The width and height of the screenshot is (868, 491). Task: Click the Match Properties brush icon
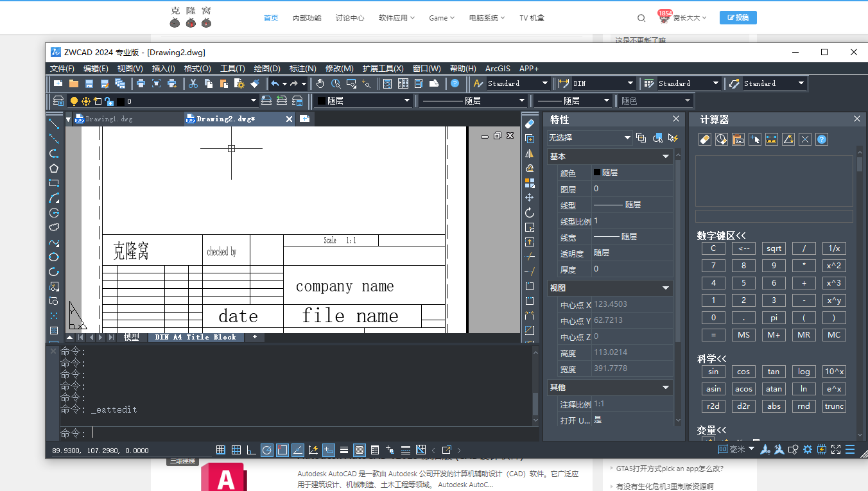255,83
